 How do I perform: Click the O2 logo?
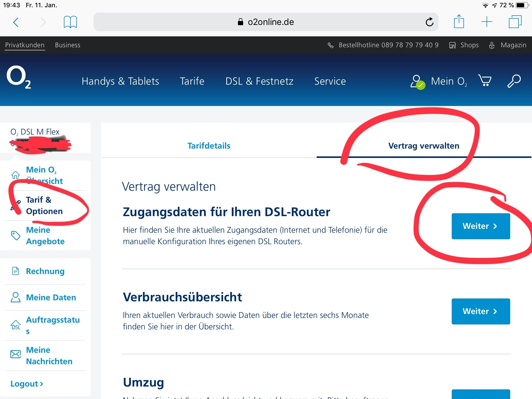[x=19, y=77]
